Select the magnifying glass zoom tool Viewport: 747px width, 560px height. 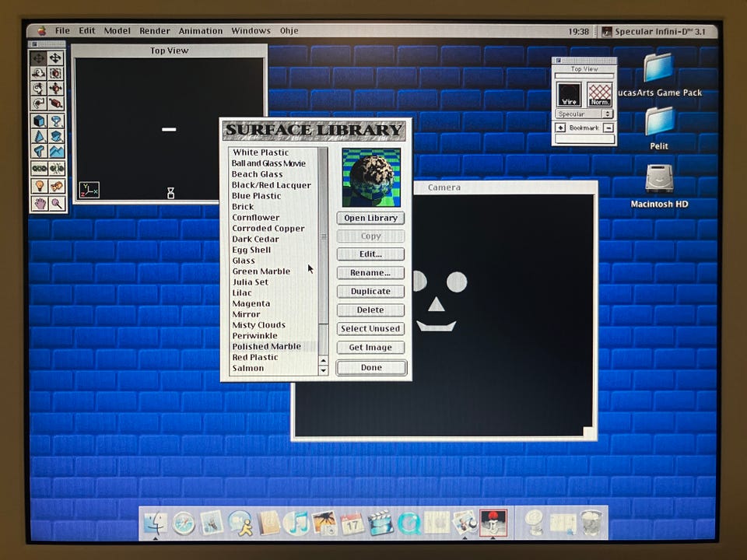click(x=56, y=203)
